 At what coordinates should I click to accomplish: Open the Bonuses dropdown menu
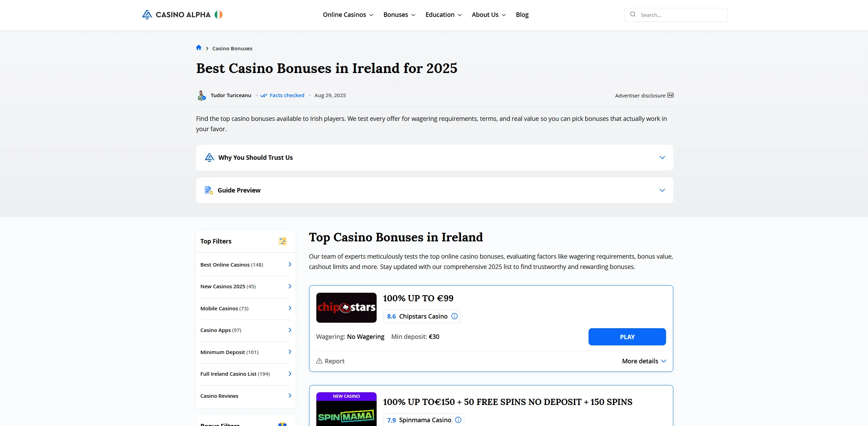(x=399, y=15)
